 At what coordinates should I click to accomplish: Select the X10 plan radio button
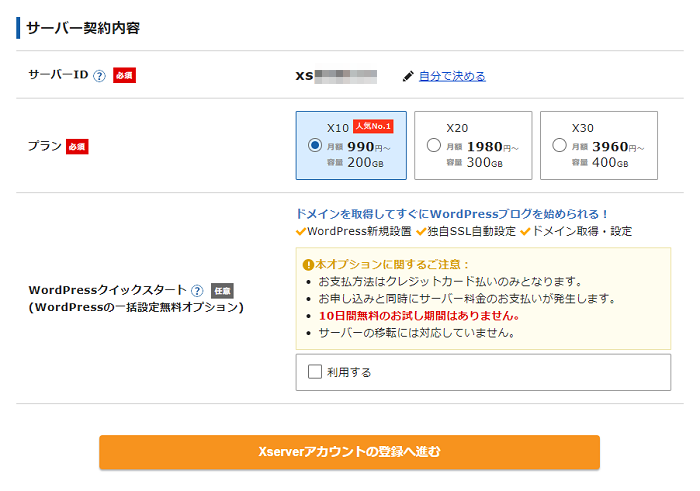(x=315, y=145)
